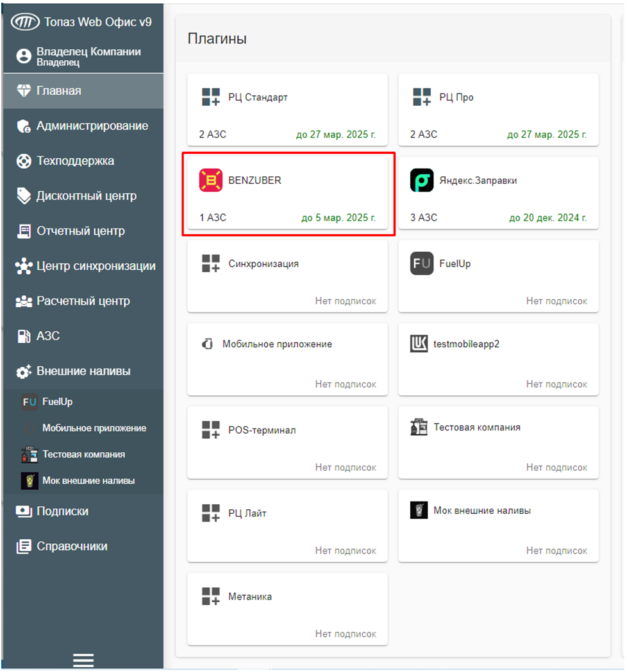This screenshot has width=627, height=672.
Task: Click the diamond icon next to Главная
Action: [24, 91]
